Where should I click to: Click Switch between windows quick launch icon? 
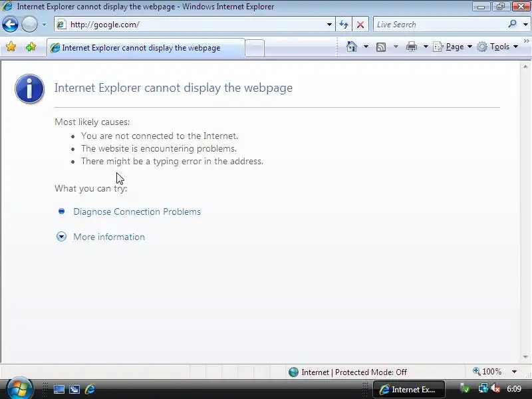[x=74, y=390]
